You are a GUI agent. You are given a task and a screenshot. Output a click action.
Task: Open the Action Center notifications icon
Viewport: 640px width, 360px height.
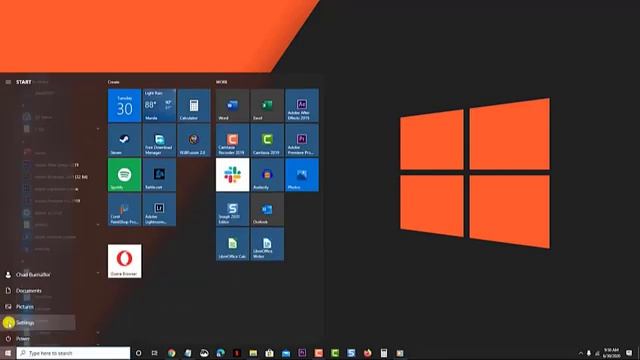[x=629, y=353]
